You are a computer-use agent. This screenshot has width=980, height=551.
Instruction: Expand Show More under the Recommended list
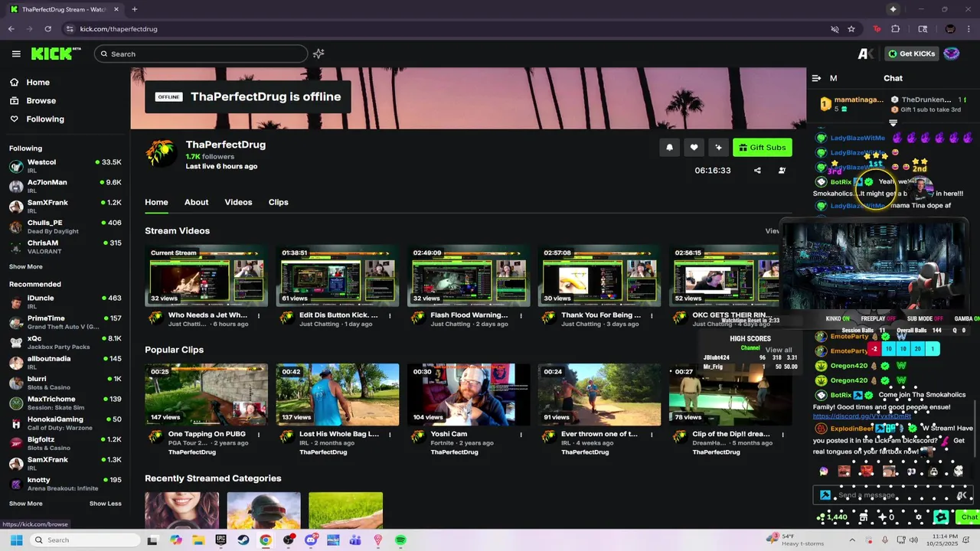coord(26,504)
